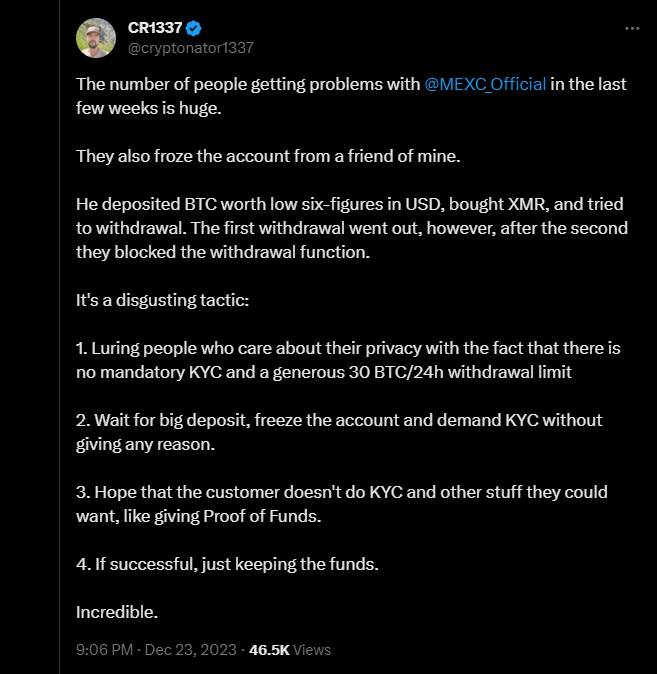Viewport: 657px width, 674px height.
Task: Click the '30 BTC/24h withdrawal limit' text
Action: pos(460,372)
